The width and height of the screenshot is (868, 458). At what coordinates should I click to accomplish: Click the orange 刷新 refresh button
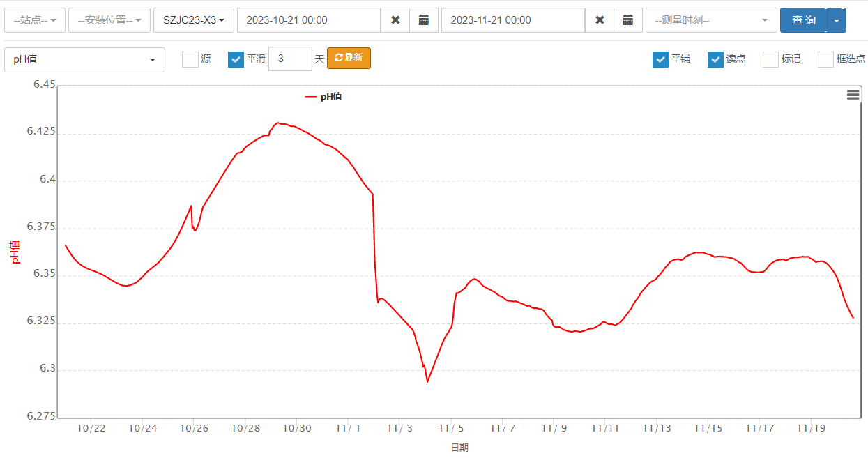(349, 58)
